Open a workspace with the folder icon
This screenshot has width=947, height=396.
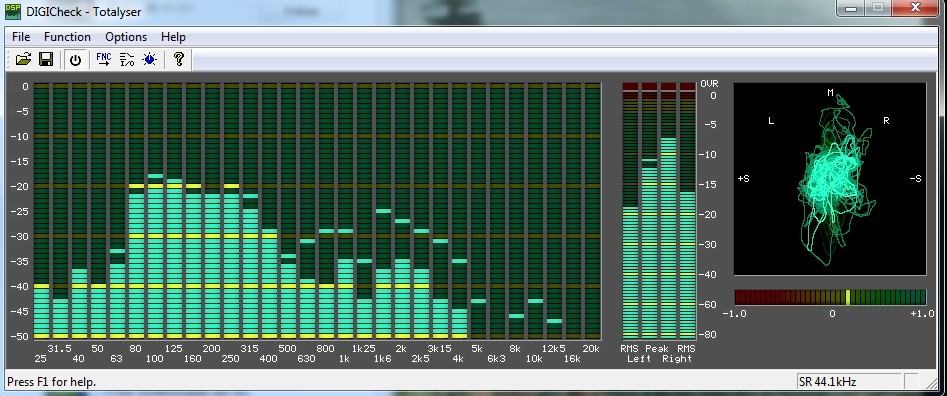click(24, 59)
